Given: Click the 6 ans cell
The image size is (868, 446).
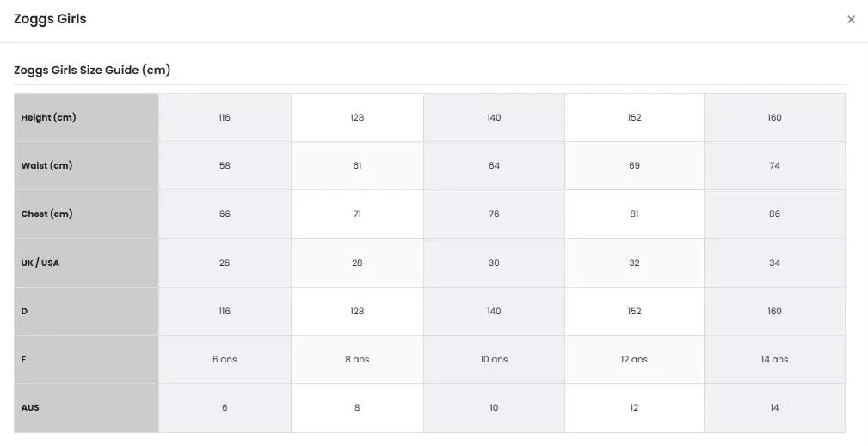Looking at the screenshot, I should [225, 360].
